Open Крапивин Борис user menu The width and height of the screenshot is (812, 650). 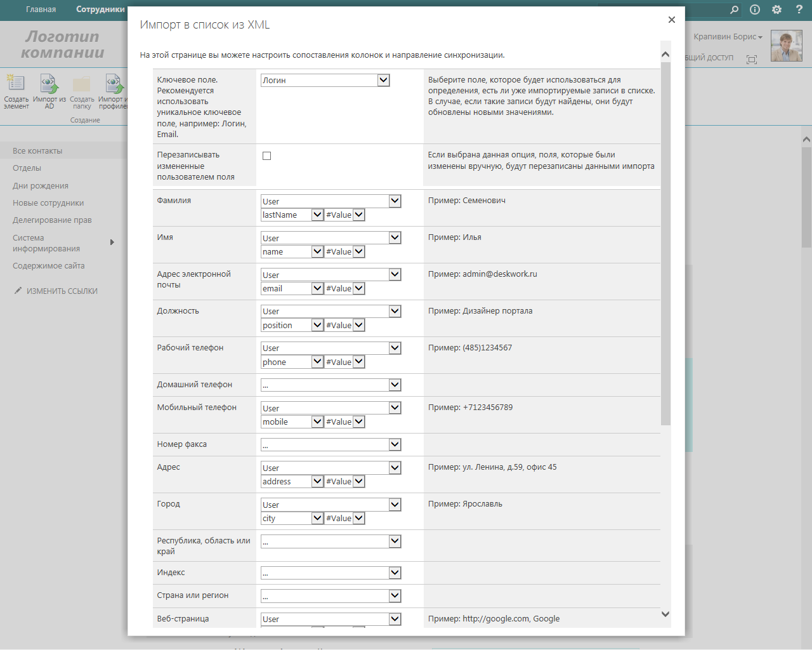[728, 37]
